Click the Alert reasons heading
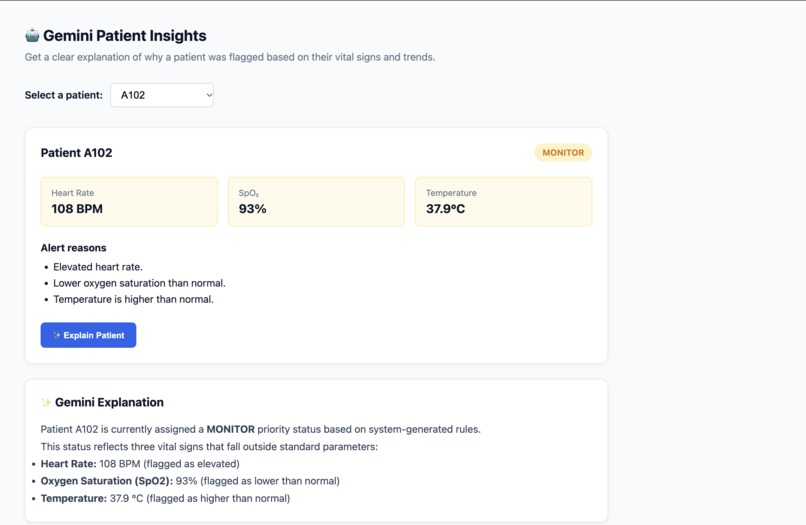Screen dimensions: 806x525 [x=74, y=248]
